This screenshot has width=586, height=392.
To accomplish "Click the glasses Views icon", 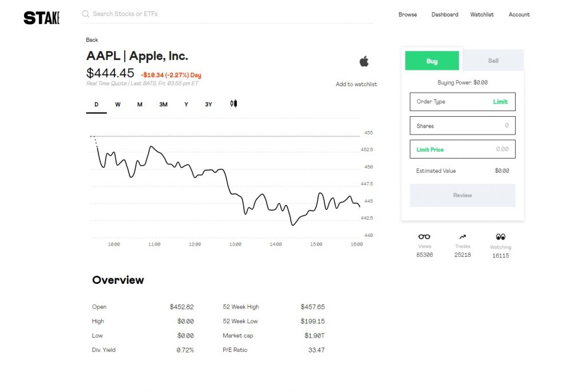I will pos(424,236).
